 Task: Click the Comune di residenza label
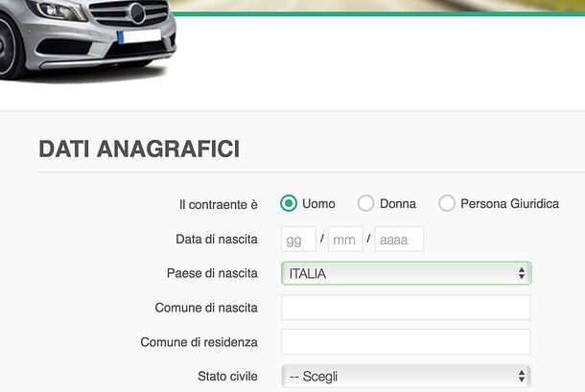pos(199,342)
